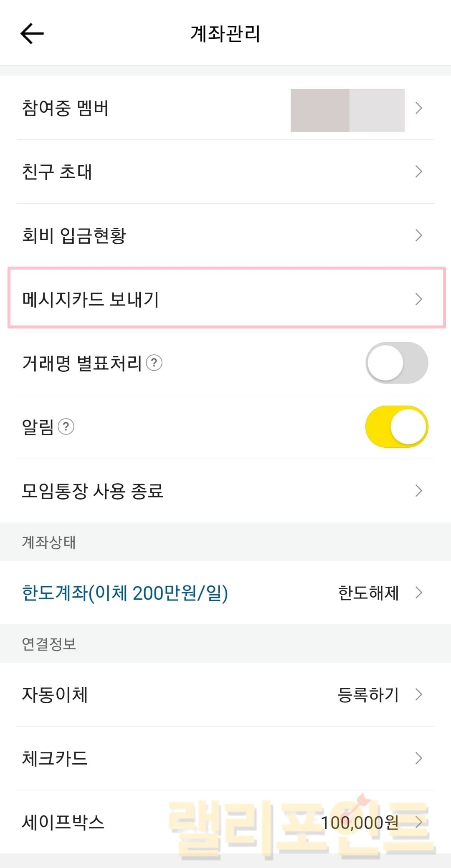The height and width of the screenshot is (868, 451).
Task: Tap chevron beside 모임통장 사용 종료
Action: point(419,491)
